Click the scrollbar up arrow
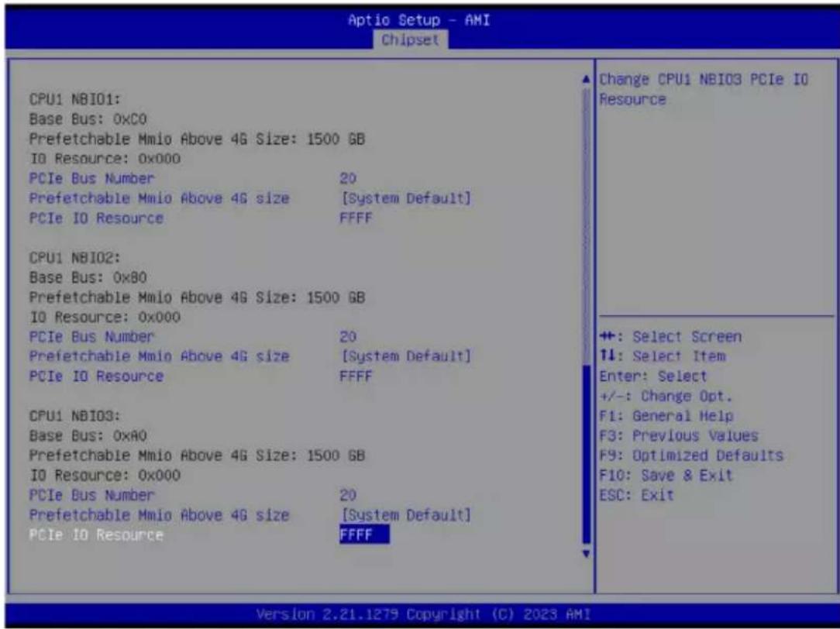The height and width of the screenshot is (629, 840). click(586, 80)
